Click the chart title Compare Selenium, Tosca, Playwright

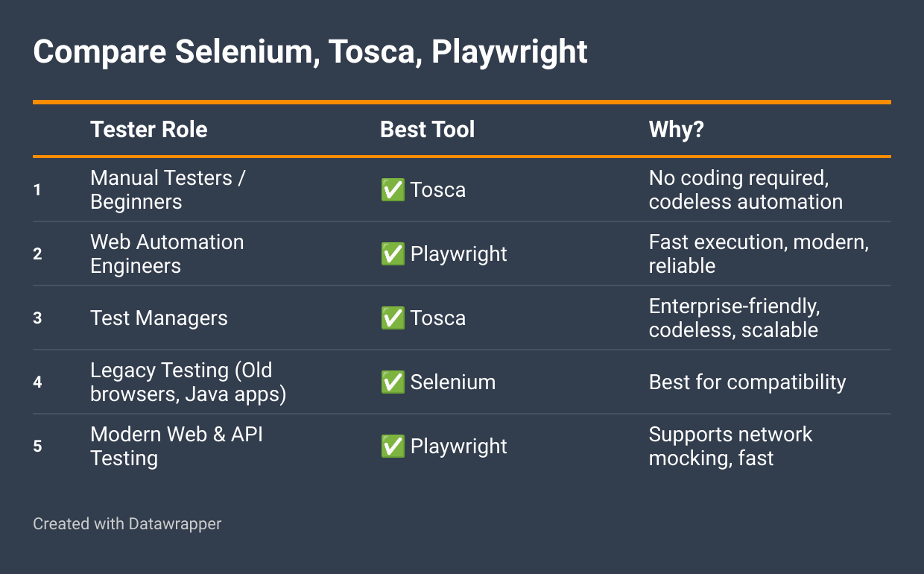click(x=310, y=52)
